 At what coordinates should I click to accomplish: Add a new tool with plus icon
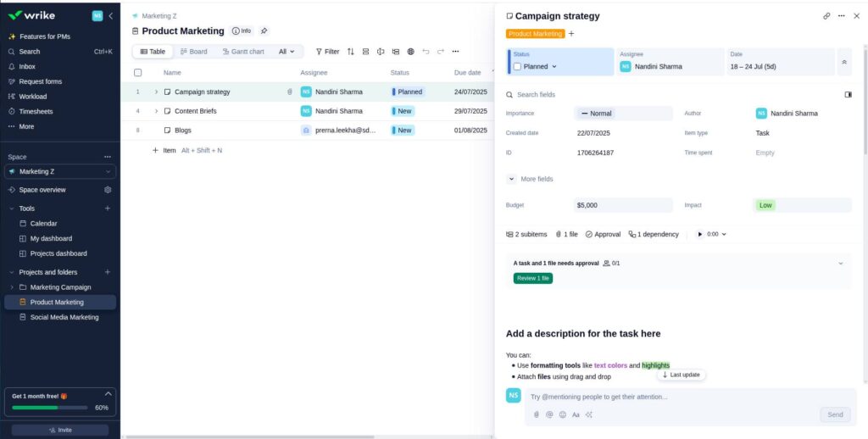point(108,208)
